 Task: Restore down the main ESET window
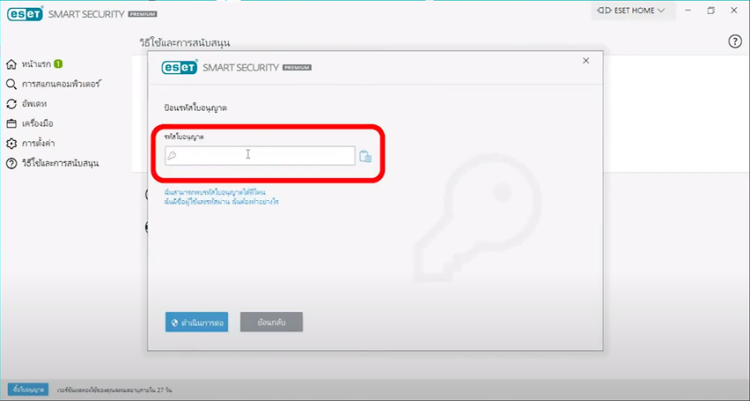point(711,11)
